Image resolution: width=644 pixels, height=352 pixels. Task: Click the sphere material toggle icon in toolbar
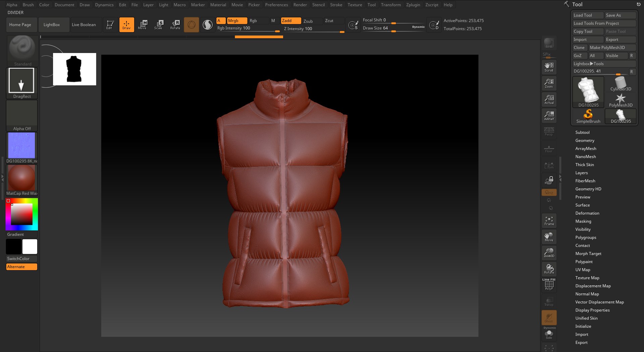[192, 25]
